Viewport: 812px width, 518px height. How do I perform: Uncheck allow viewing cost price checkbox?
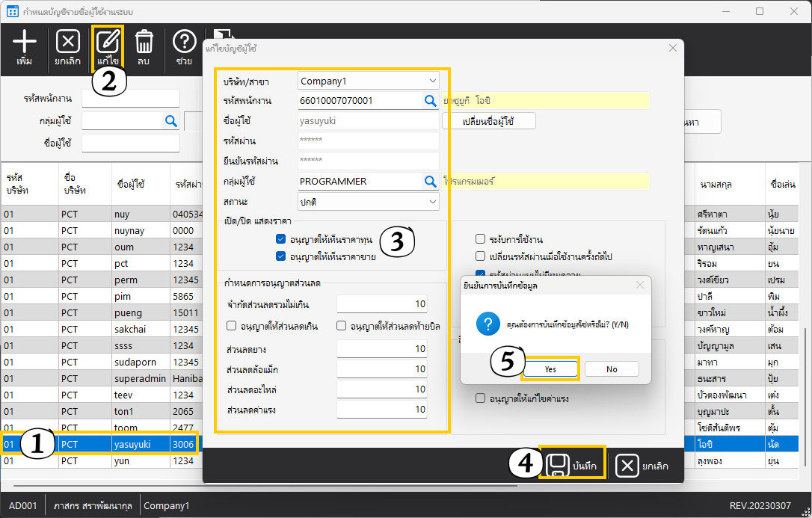click(280, 240)
